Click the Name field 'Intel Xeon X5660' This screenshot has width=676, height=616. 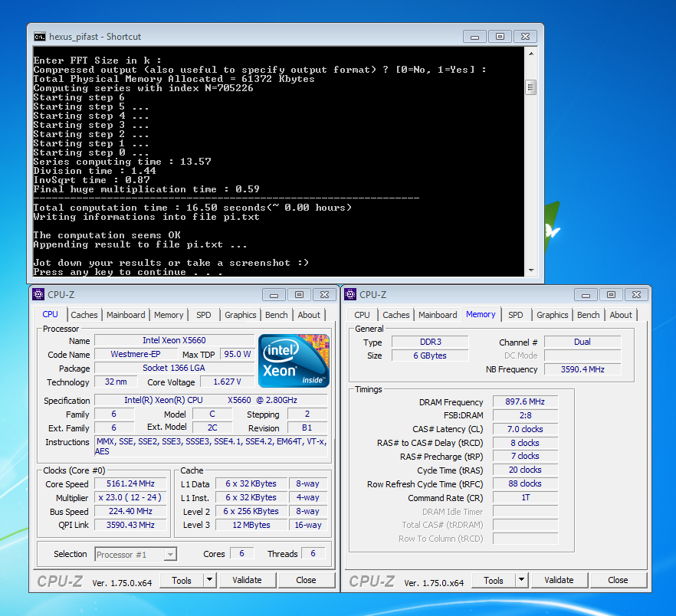174,340
